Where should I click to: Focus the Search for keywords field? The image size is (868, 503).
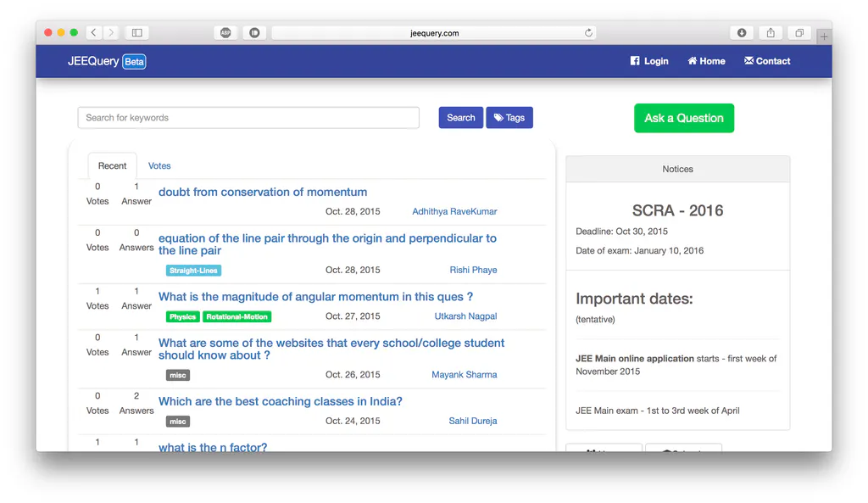pos(248,117)
